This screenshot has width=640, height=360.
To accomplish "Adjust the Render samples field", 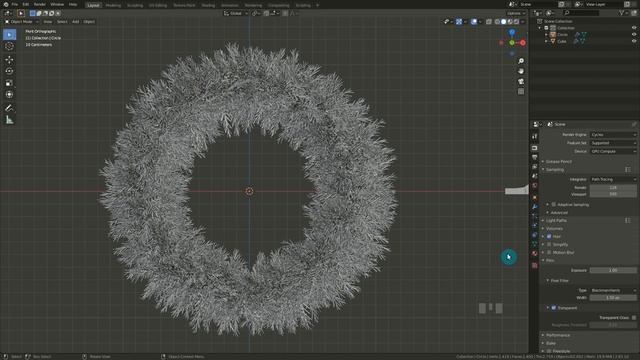I will [x=613, y=188].
